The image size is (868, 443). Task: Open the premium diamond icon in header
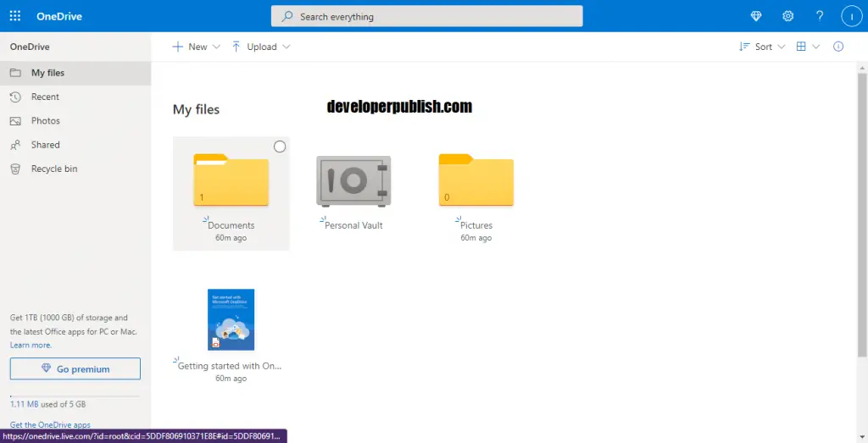coord(756,16)
